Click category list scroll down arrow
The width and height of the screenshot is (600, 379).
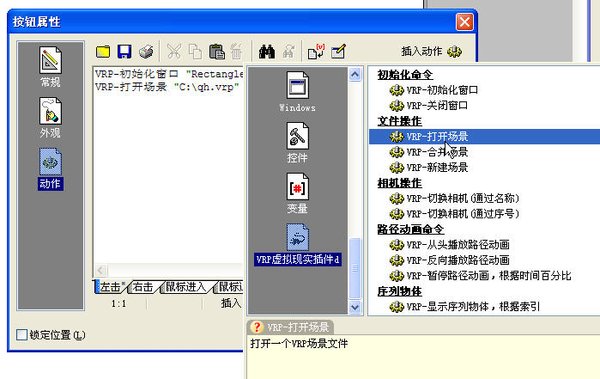point(355,307)
